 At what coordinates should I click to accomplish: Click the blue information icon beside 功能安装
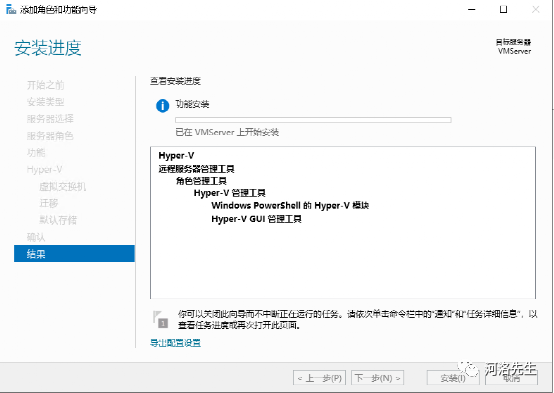163,106
